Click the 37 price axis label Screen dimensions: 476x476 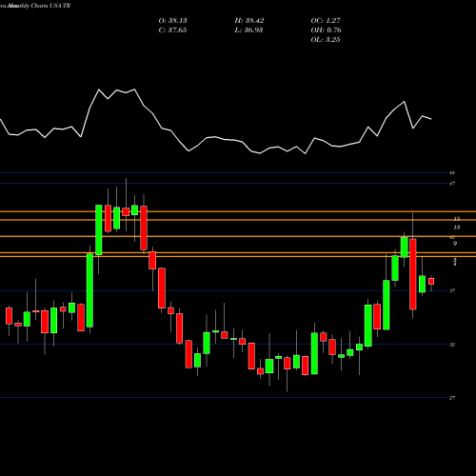[452, 290]
